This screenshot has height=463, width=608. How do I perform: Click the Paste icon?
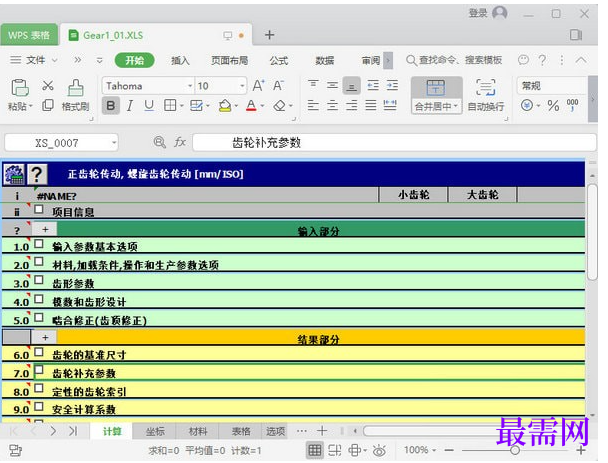pyautogui.click(x=19, y=88)
